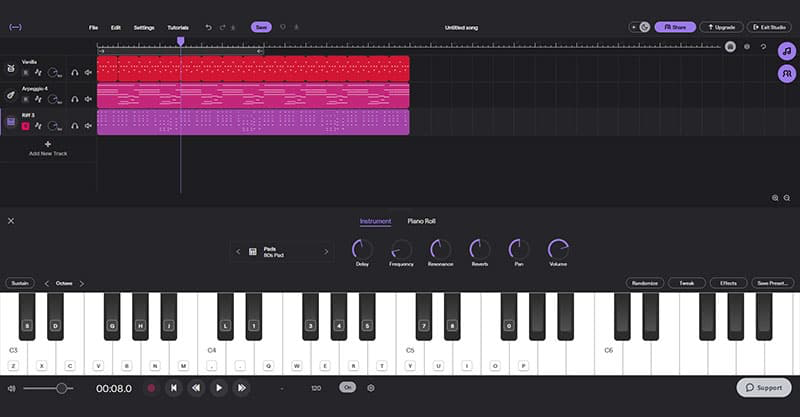Click the Randomize button
The width and height of the screenshot is (800, 417).
(645, 283)
